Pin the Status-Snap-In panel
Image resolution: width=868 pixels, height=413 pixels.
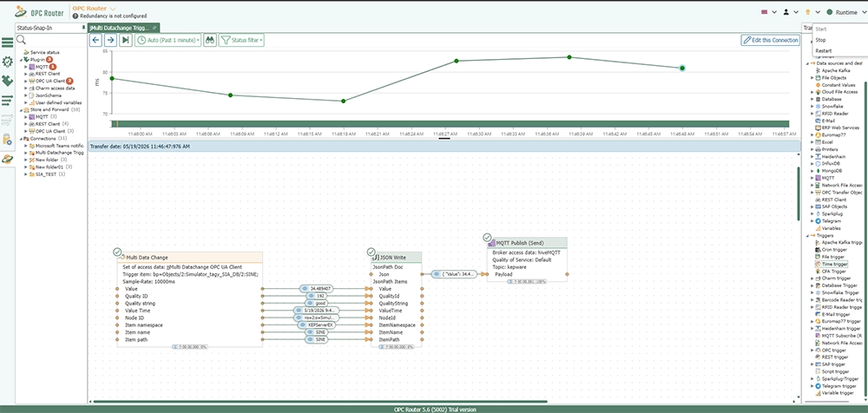pos(83,27)
